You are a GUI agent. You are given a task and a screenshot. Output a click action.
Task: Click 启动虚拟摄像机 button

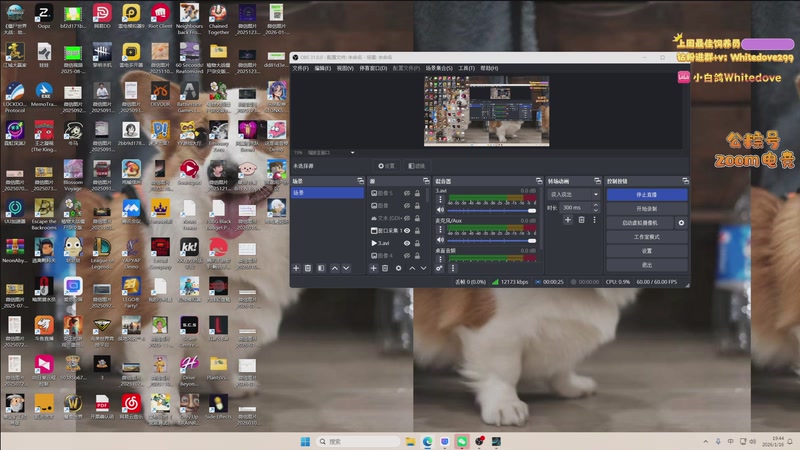coord(640,223)
